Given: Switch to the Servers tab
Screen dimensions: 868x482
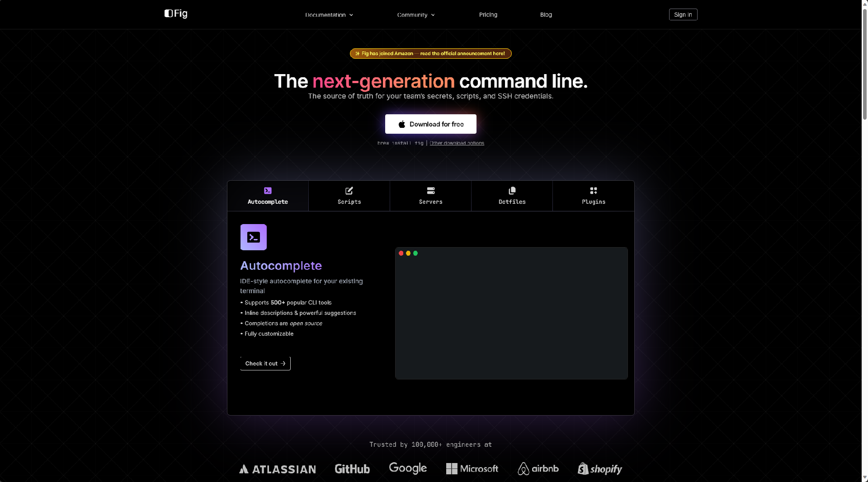Looking at the screenshot, I should [x=430, y=196].
